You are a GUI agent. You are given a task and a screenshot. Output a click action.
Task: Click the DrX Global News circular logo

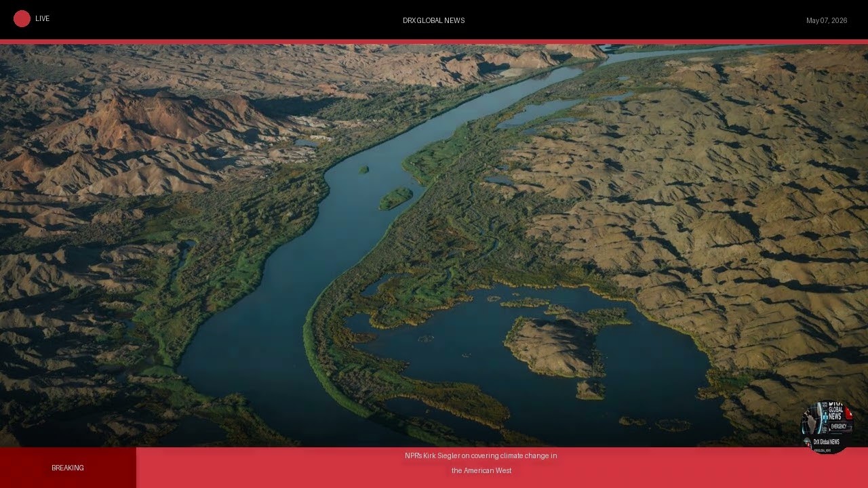[x=827, y=427]
